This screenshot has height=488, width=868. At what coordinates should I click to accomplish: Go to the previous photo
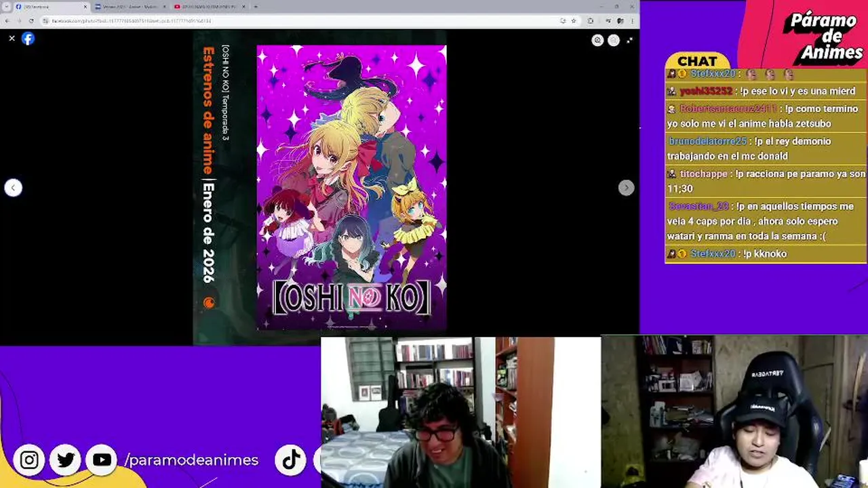tap(14, 188)
